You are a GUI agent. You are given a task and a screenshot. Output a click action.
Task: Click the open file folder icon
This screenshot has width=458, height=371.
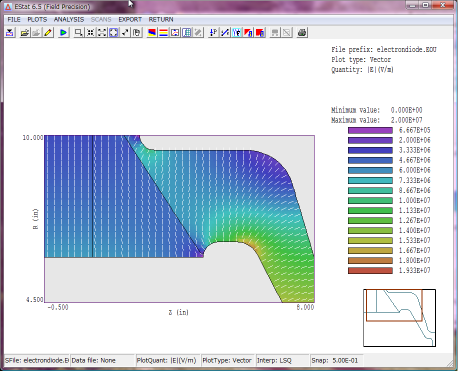tap(25, 33)
